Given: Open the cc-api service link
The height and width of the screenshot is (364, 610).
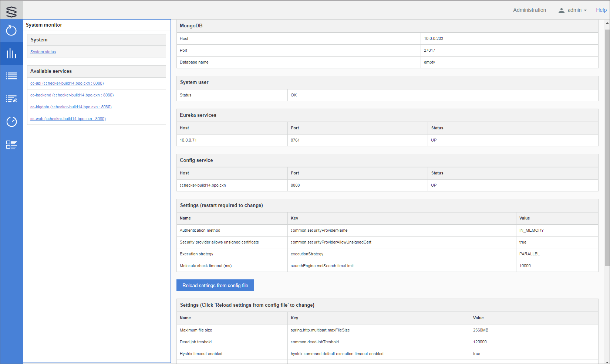Looking at the screenshot, I should tap(67, 84).
